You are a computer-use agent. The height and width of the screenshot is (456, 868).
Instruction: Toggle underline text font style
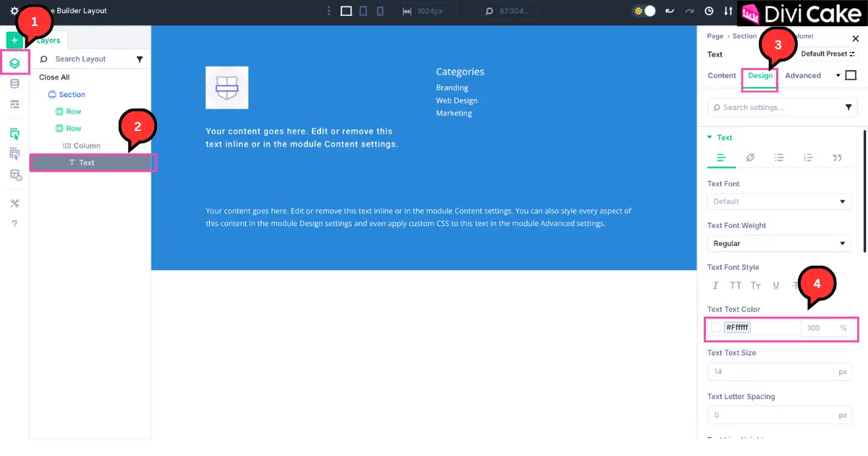point(775,286)
